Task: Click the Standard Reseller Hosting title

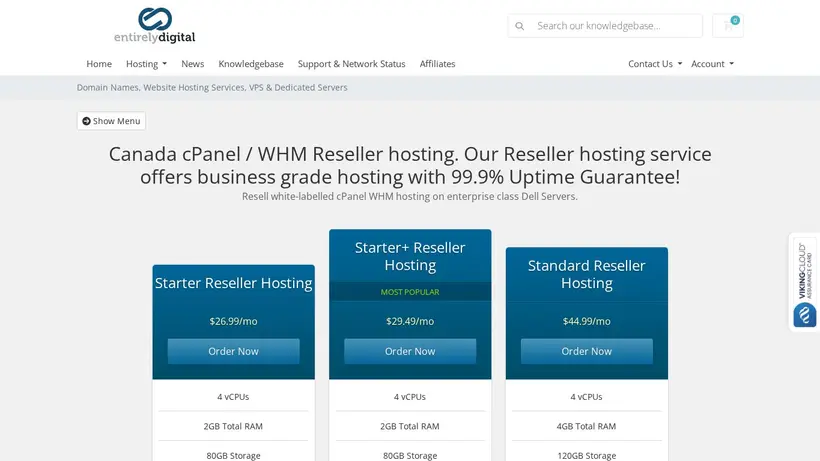Action: 587,274
